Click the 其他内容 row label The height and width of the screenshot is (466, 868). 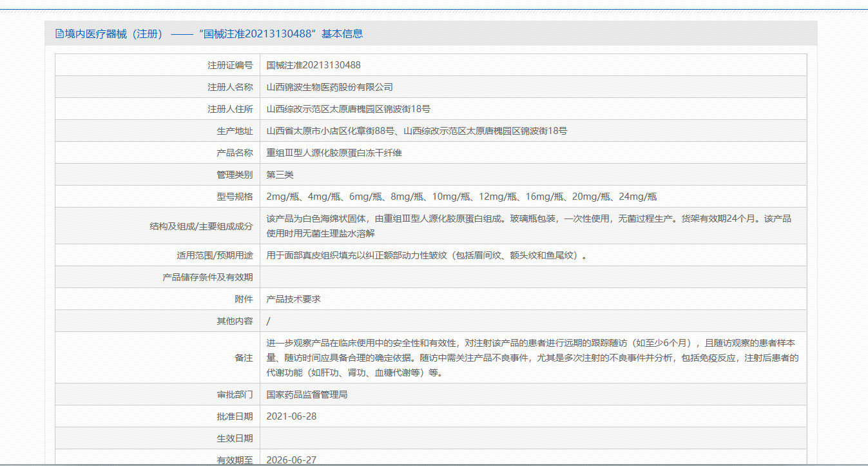pos(235,321)
